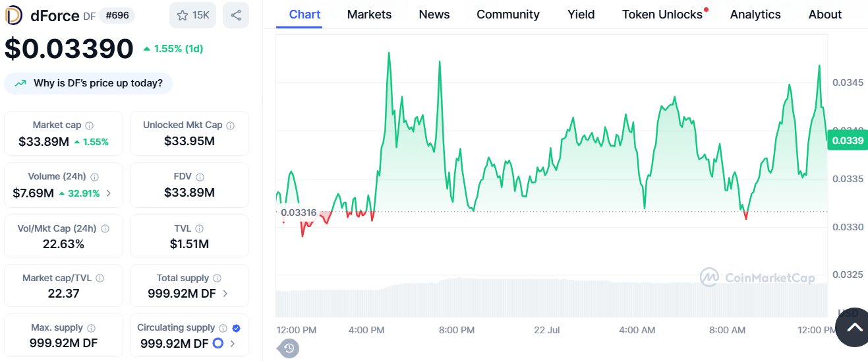The height and width of the screenshot is (361, 868).
Task: Show info tooltip for FDV
Action: 200,177
